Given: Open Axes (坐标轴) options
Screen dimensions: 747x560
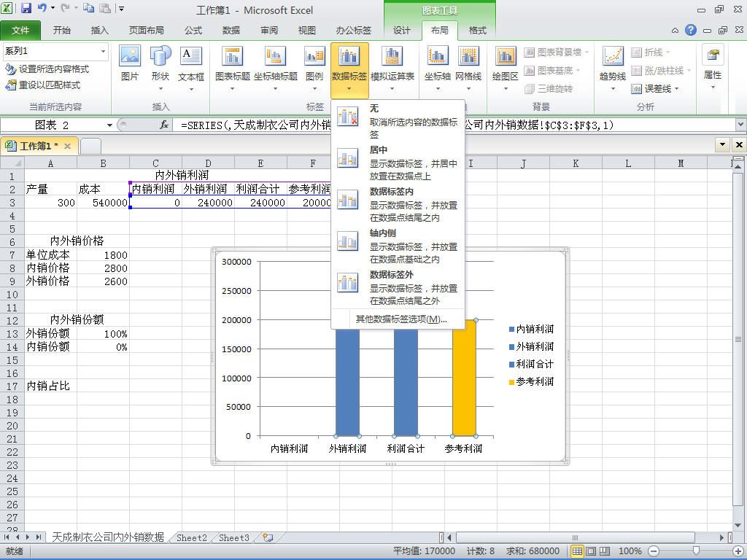Looking at the screenshot, I should (x=438, y=66).
